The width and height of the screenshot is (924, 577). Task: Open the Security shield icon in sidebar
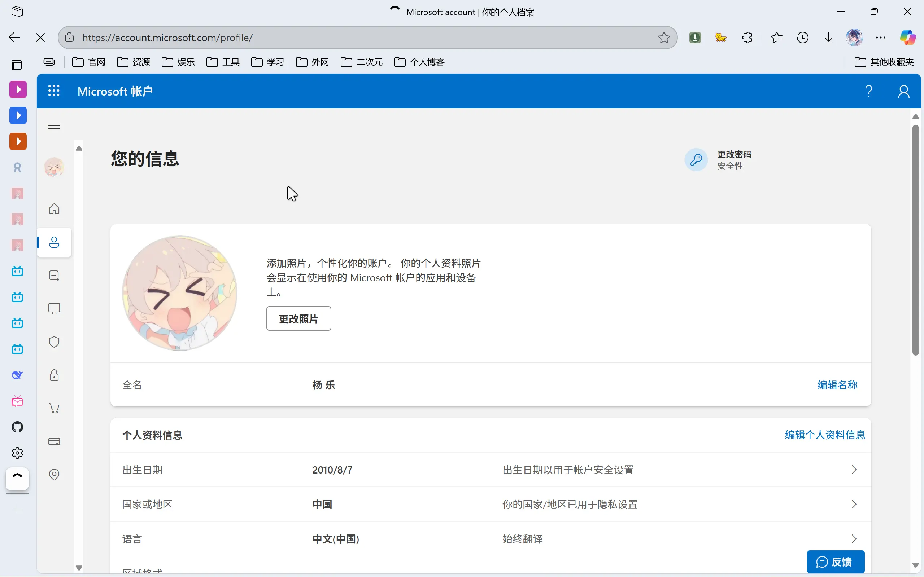pyautogui.click(x=54, y=342)
